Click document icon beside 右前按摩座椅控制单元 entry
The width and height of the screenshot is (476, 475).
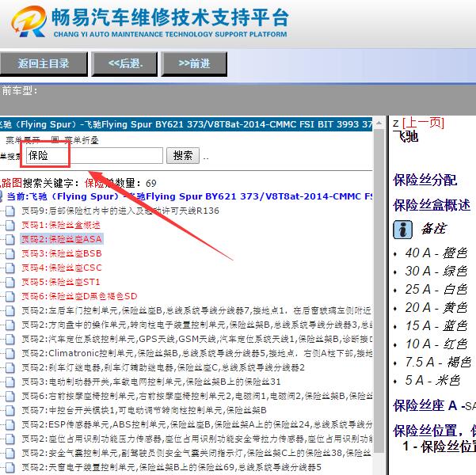[x=10, y=396]
